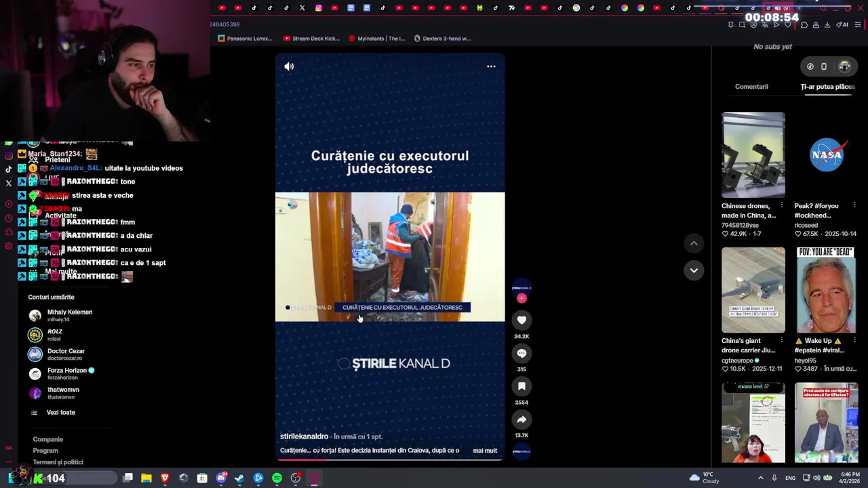Open the video's three-dots options menu

tap(491, 66)
